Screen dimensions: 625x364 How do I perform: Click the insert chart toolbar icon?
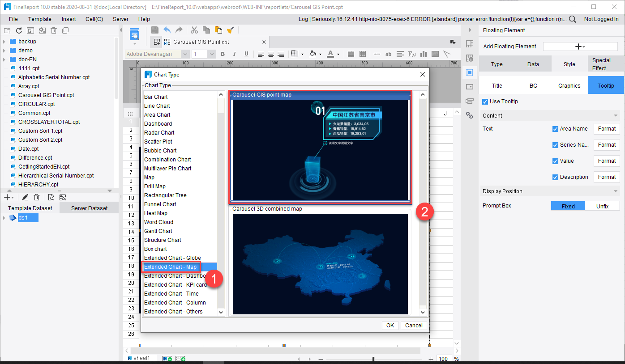point(423,54)
